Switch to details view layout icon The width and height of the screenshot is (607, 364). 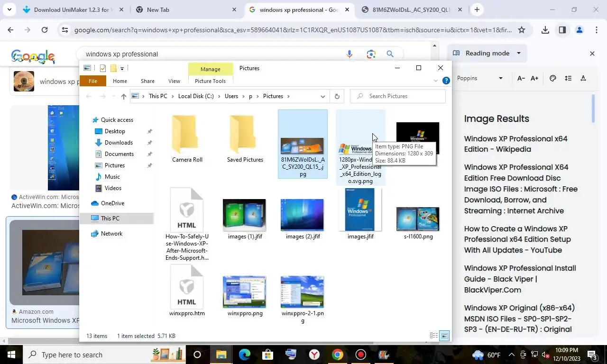(x=433, y=336)
